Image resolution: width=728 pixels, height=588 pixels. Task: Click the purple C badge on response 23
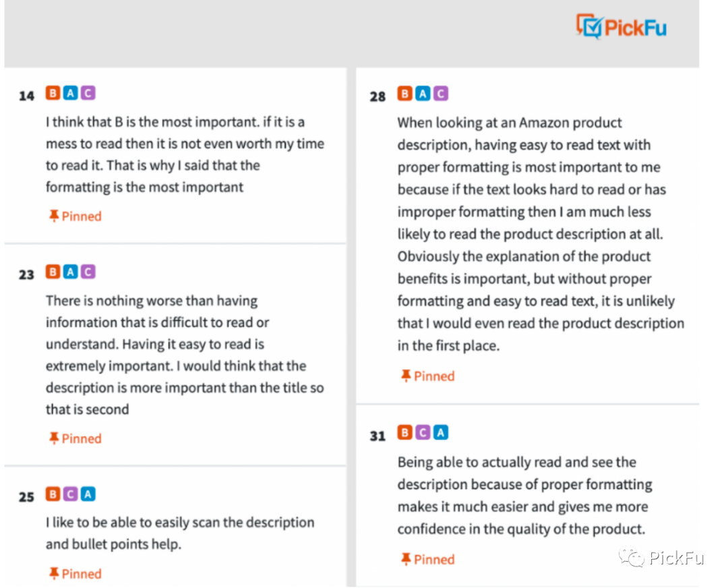(88, 272)
